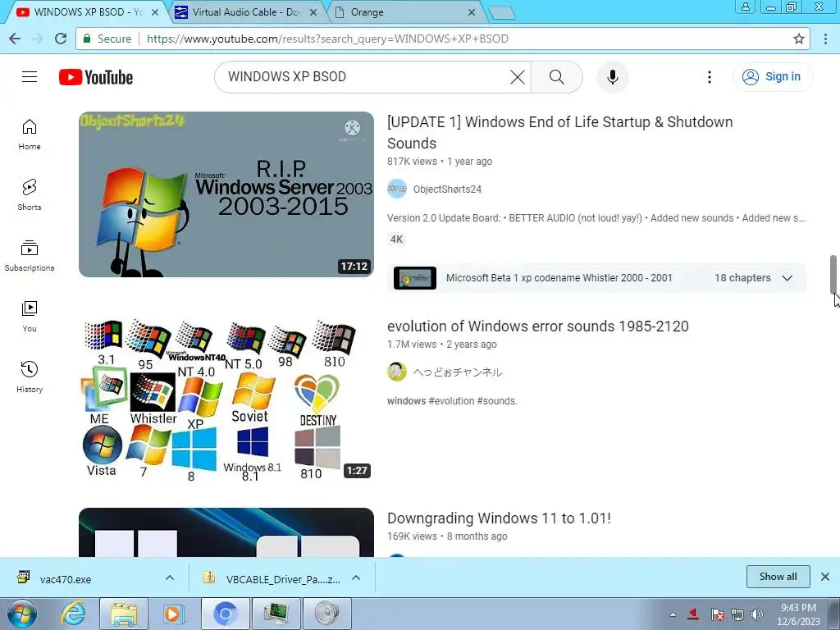Open the Japanese-named channel link

tap(458, 372)
